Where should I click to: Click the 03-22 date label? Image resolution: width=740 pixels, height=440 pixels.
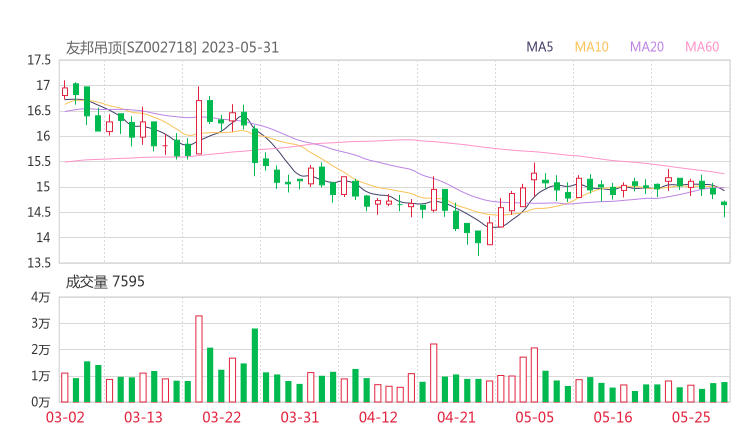pyautogui.click(x=221, y=417)
